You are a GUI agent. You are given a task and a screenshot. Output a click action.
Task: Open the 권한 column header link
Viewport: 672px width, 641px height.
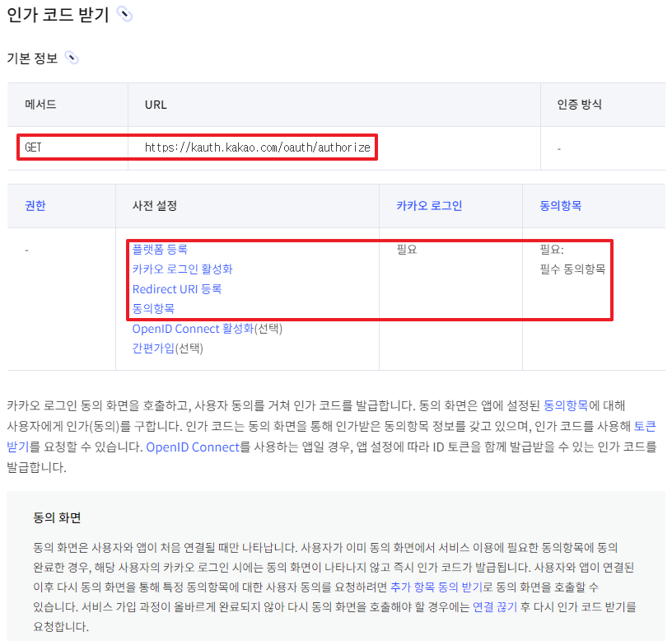tap(35, 206)
